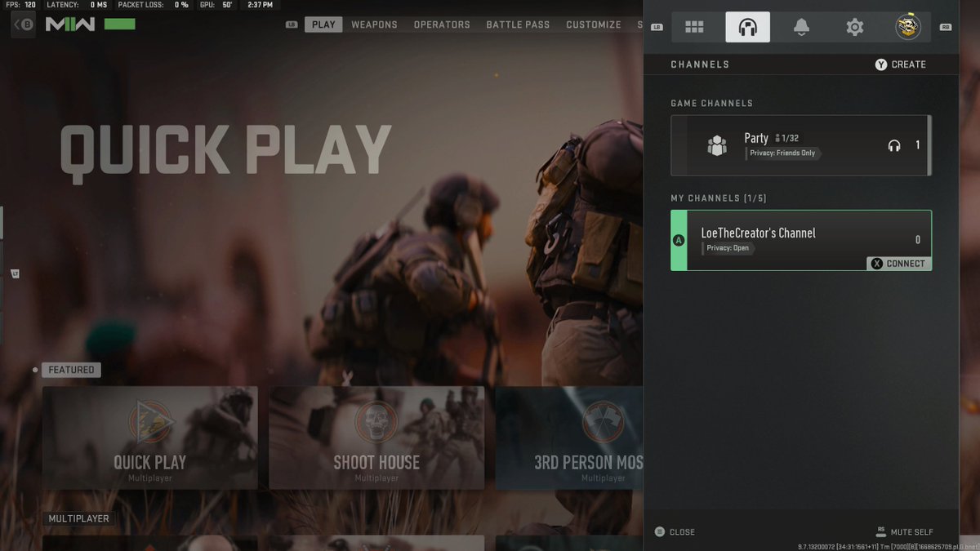Select LoeTheCreator's Channel row

801,240
